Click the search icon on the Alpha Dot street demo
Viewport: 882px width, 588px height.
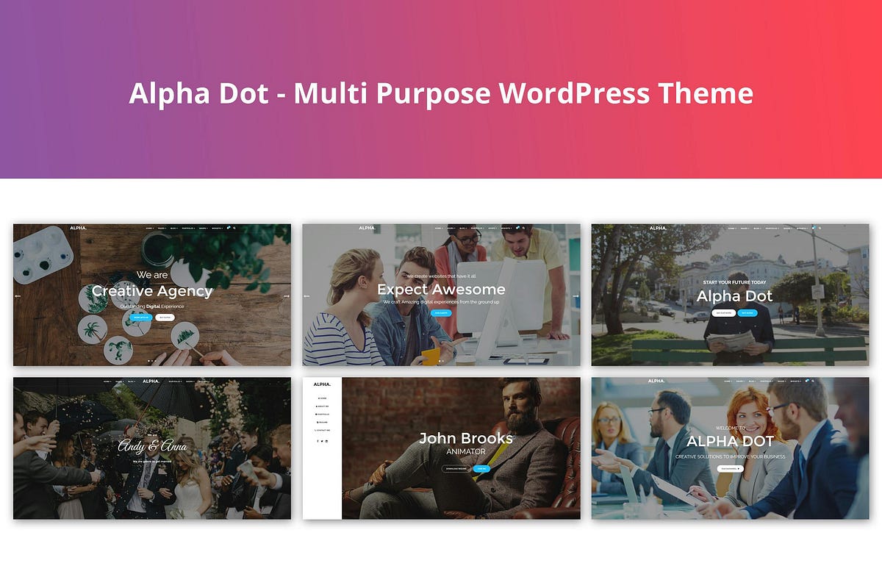tap(820, 228)
